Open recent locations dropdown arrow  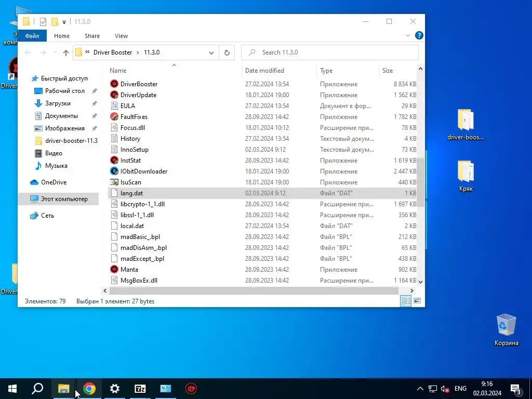point(55,52)
